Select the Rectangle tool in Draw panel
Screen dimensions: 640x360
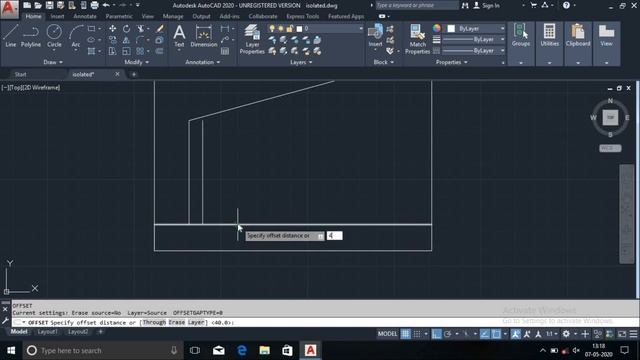(x=91, y=29)
